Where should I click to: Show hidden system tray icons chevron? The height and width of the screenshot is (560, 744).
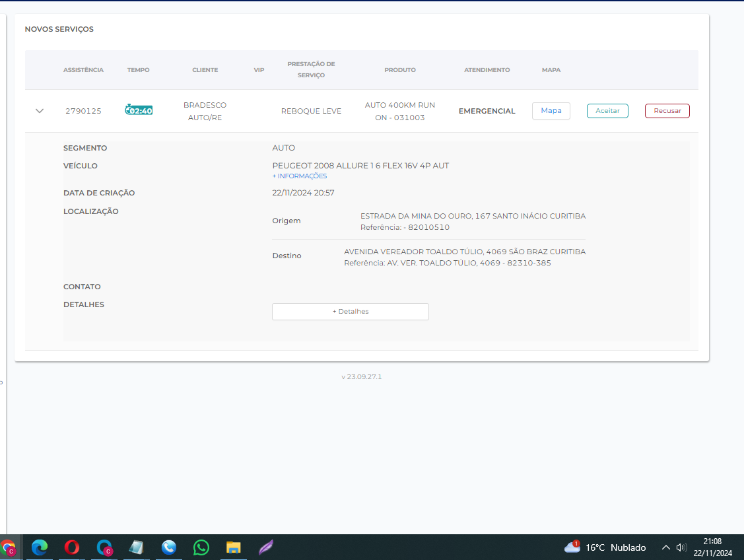pyautogui.click(x=665, y=547)
